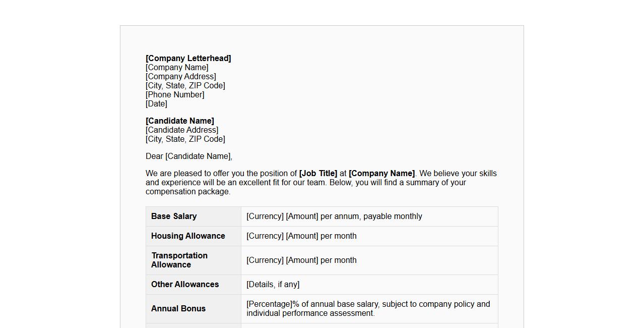Click the [Details, if any] cell
Image resolution: width=644 pixels, height=328 pixels.
coord(273,285)
